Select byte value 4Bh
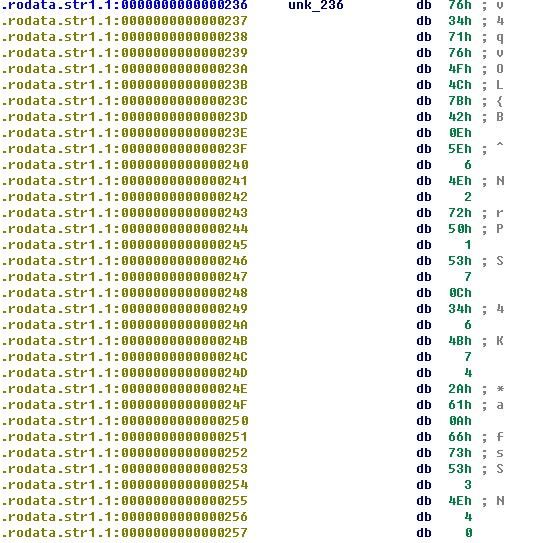 [460, 341]
